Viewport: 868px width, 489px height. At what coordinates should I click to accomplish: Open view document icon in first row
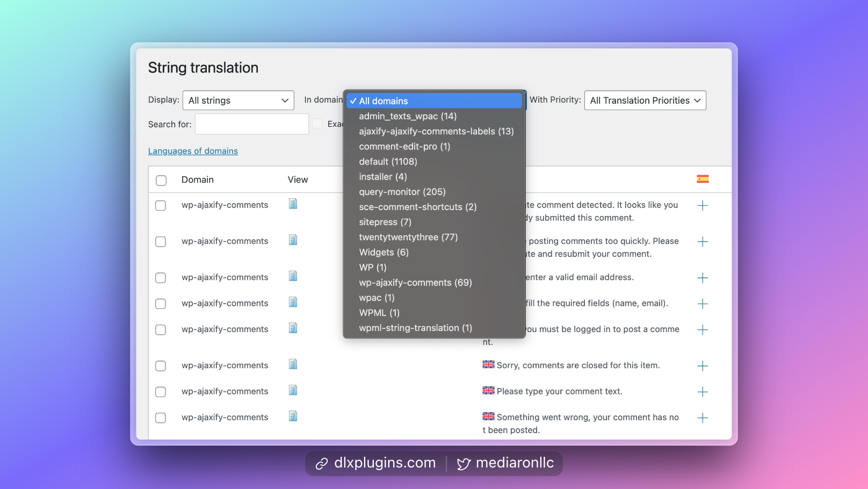coord(293,204)
